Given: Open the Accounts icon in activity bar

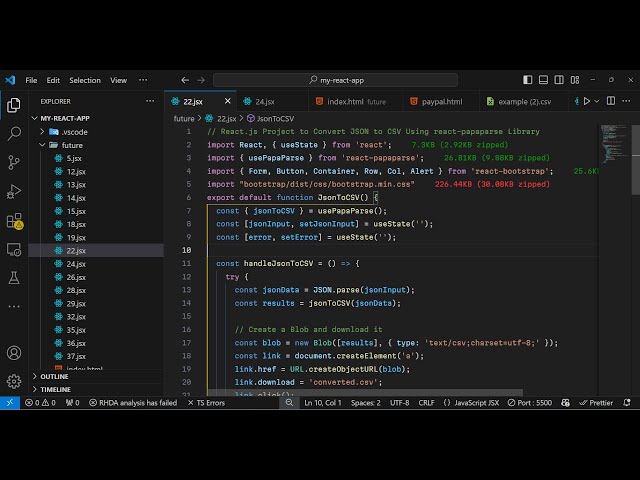Looking at the screenshot, I should click(14, 353).
